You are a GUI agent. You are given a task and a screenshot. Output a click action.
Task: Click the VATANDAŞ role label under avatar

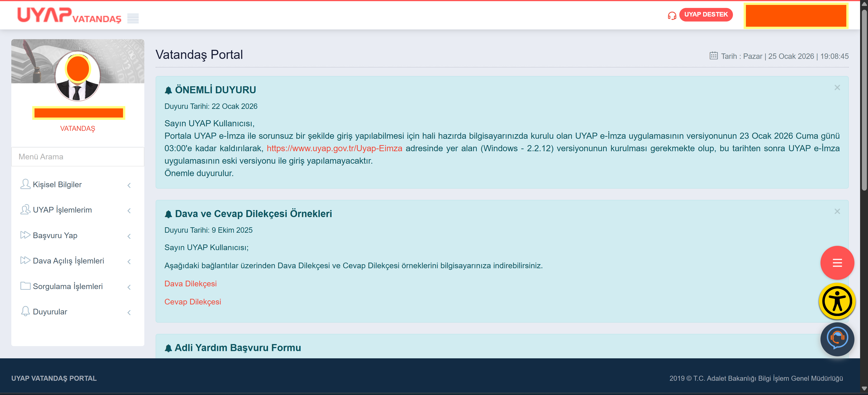(x=78, y=128)
